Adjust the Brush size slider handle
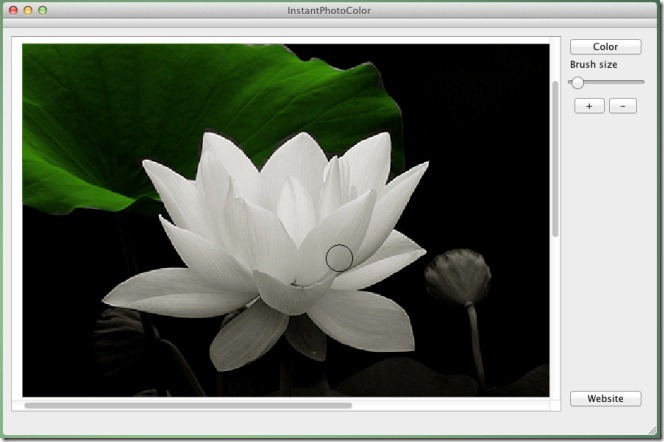664x442 pixels. point(577,82)
